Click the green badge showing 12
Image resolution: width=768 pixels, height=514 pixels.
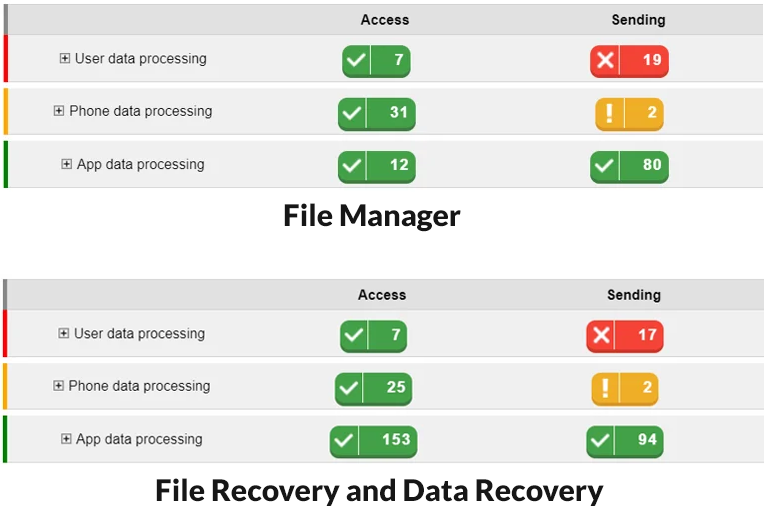(x=376, y=167)
